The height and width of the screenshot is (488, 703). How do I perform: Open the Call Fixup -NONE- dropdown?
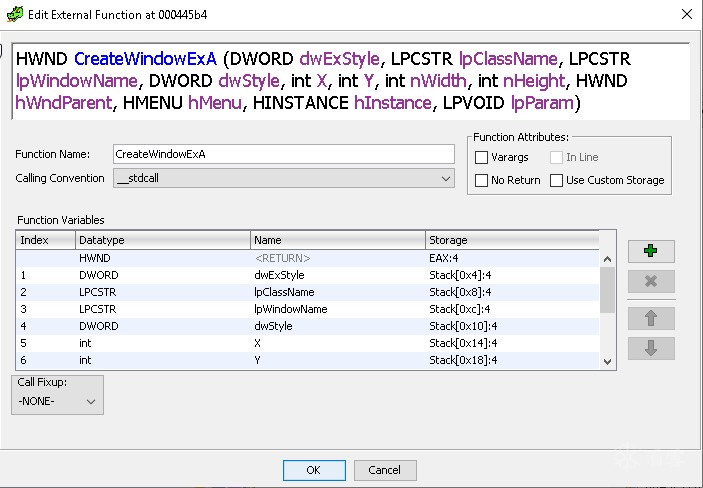click(57, 401)
